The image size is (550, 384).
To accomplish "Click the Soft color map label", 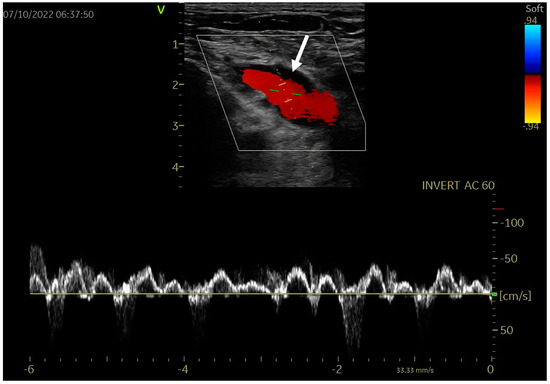I will click(534, 8).
